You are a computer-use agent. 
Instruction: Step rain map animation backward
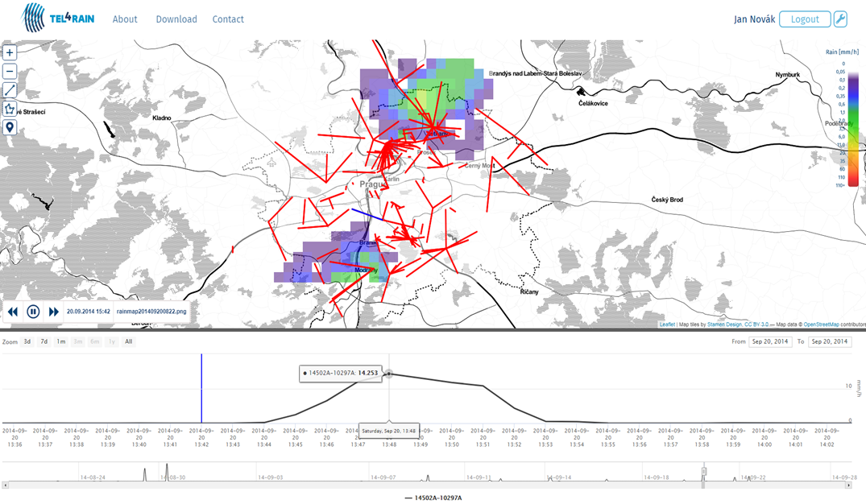click(13, 312)
